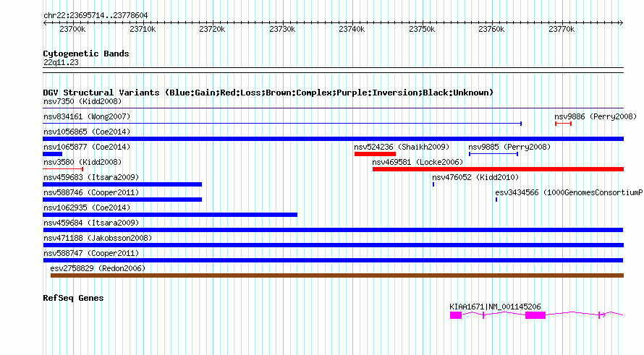Viewport: 644px width, 355px height.
Task: Click the nsv9886 (Perry2008) label text
Action: pyautogui.click(x=596, y=116)
